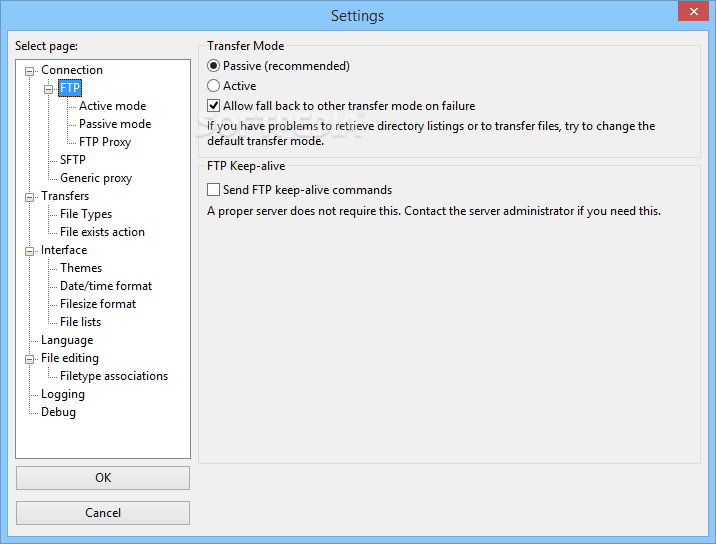Open the Interface settings page

64,250
